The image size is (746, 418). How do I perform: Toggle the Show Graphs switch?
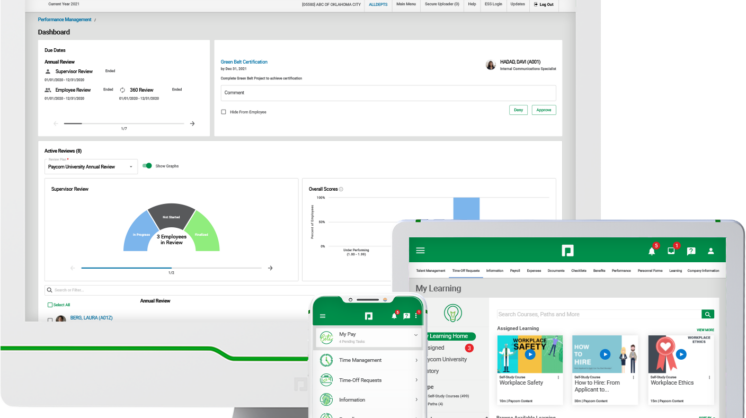tap(147, 166)
